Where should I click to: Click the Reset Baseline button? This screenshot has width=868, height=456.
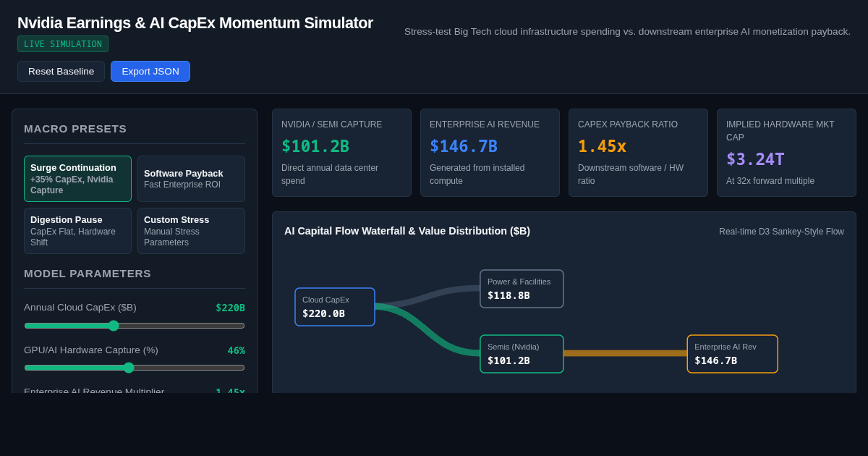point(61,71)
